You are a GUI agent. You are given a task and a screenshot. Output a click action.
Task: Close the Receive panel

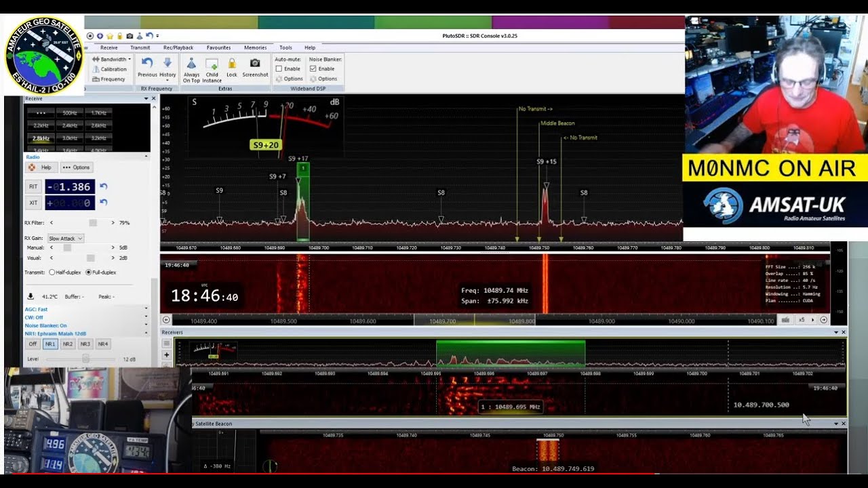point(153,99)
